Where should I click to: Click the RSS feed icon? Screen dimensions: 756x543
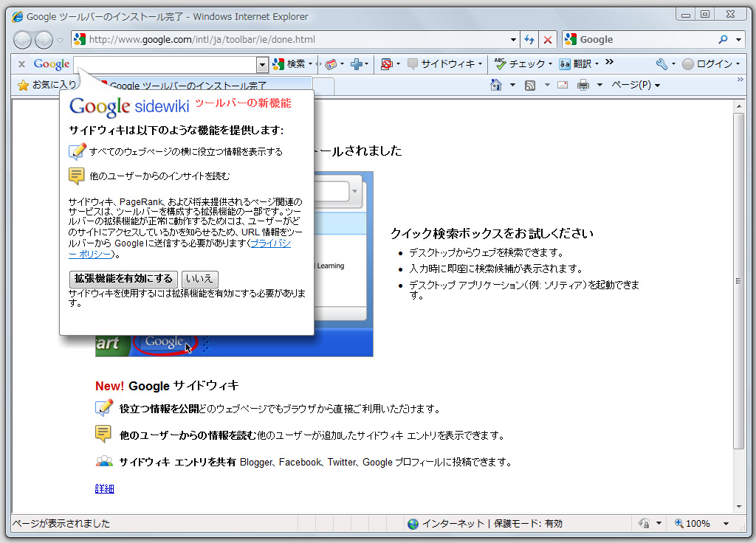coord(529,86)
